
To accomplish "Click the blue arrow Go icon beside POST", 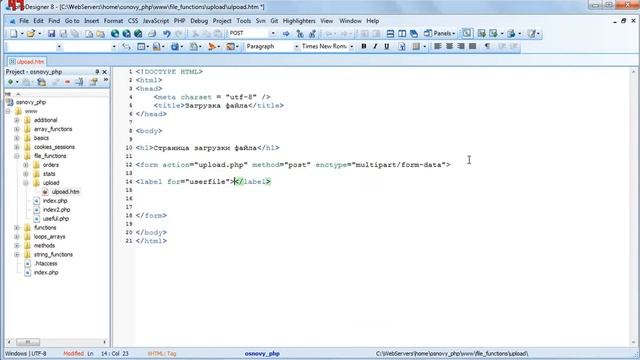I will point(286,33).
